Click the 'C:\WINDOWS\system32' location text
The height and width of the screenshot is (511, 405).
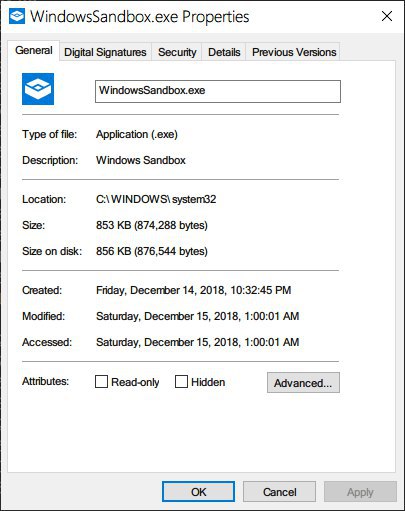(156, 199)
